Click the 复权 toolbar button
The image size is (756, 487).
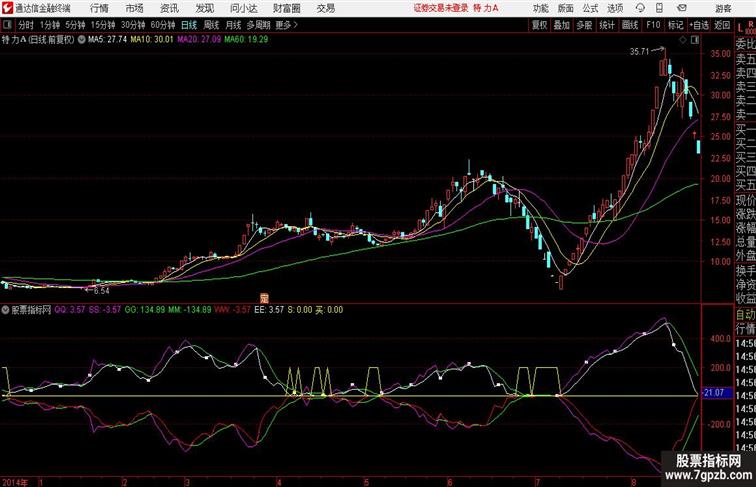(540, 25)
